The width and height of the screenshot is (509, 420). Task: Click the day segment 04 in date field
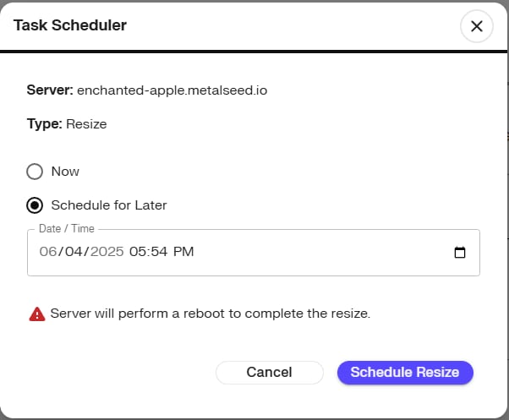click(74, 252)
